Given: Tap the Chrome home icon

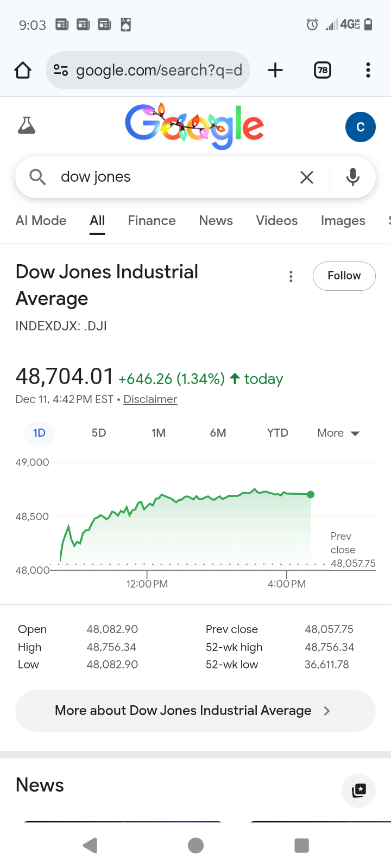Looking at the screenshot, I should click(x=23, y=70).
